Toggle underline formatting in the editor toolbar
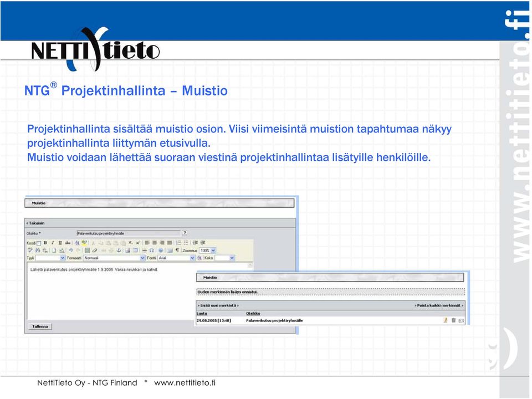Viewport: 532px width, 399px height. pos(60,243)
